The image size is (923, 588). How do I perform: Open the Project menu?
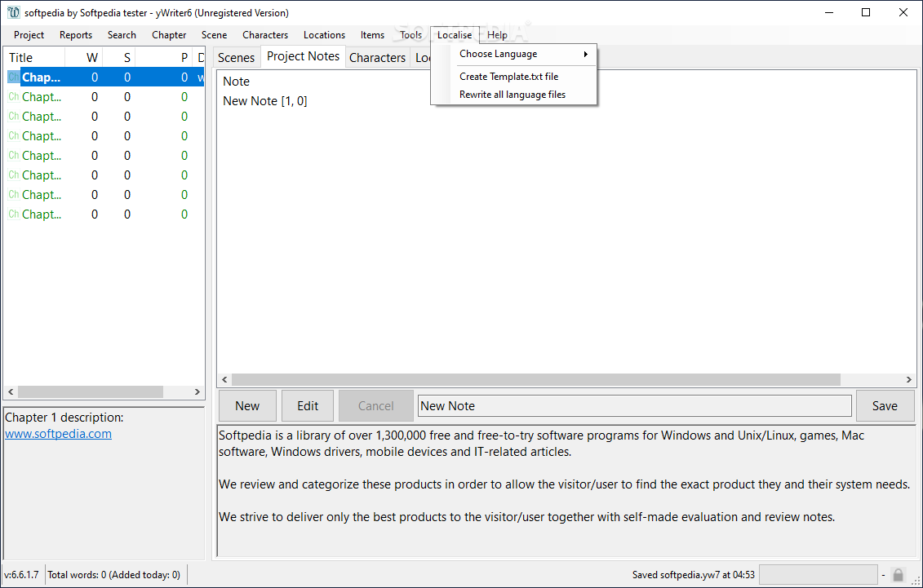29,35
